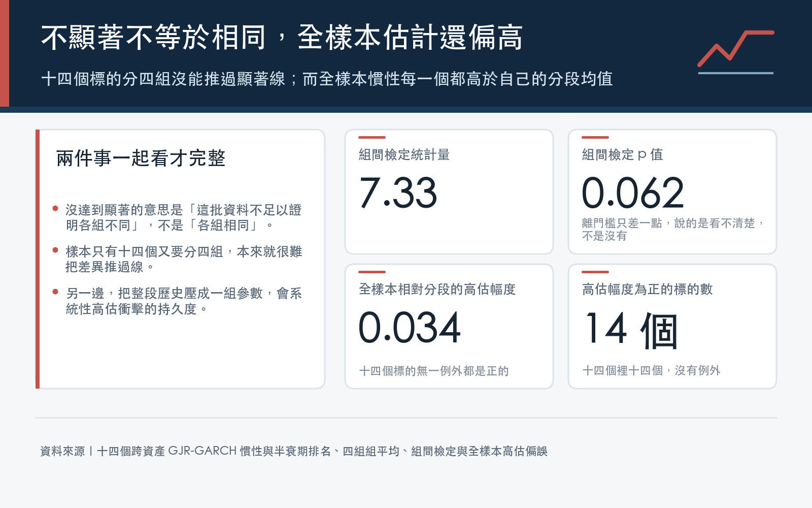Click the note 十四個標的無一例外都是正的

click(x=434, y=371)
